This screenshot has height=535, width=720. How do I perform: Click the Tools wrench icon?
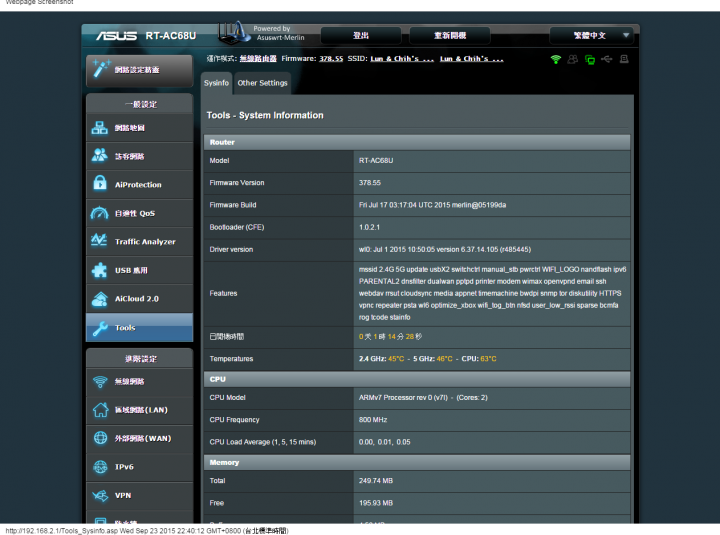click(100, 328)
